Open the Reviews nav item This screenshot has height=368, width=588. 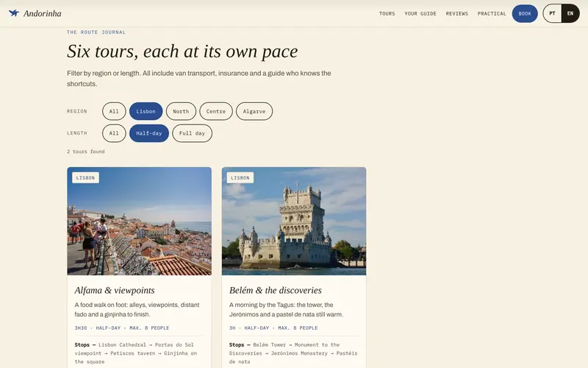coord(456,13)
